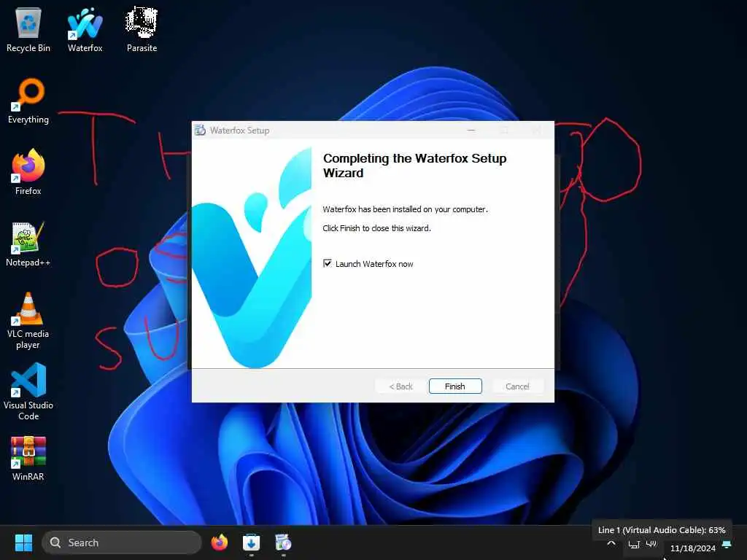Select the WinRAR desktop shortcut
This screenshot has height=560, width=747.
28,458
